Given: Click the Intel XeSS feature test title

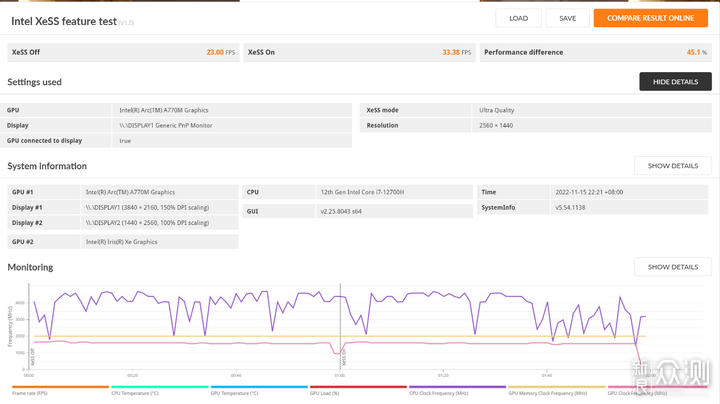Looking at the screenshot, I should click(x=64, y=21).
